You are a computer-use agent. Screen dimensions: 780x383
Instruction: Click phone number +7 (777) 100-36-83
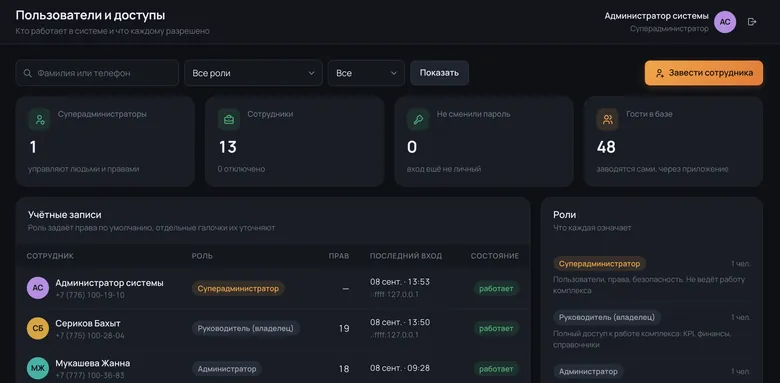(90, 376)
